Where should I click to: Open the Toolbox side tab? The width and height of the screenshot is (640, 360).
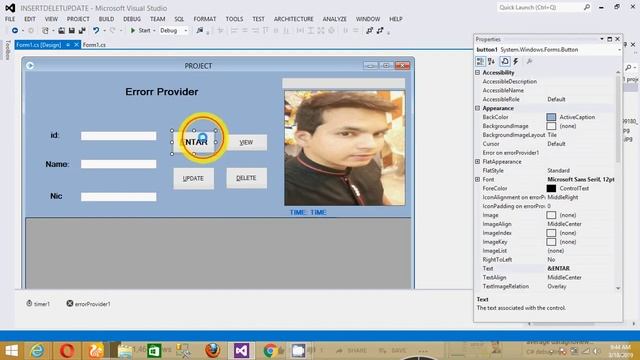tap(7, 50)
